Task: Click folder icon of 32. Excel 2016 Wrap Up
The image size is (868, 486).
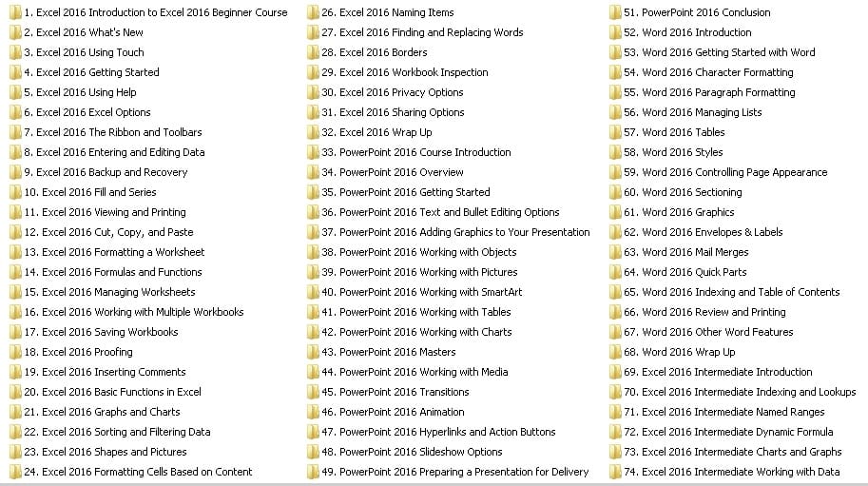Action: [x=313, y=132]
